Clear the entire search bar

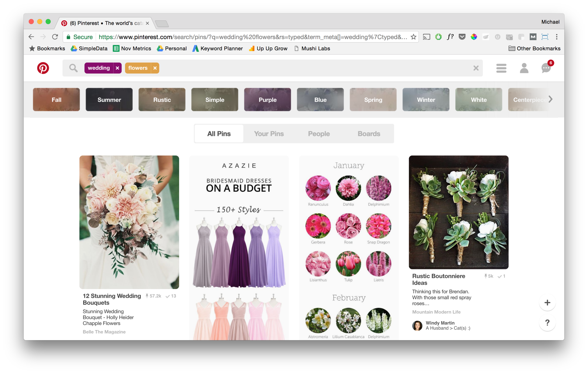click(x=476, y=68)
